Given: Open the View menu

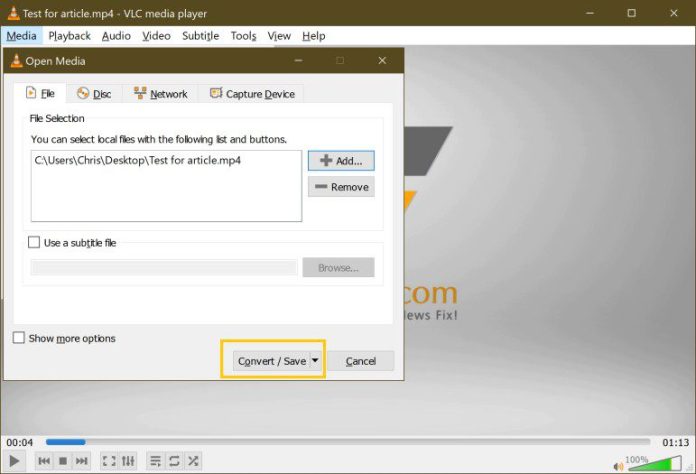Looking at the screenshot, I should pyautogui.click(x=279, y=36).
